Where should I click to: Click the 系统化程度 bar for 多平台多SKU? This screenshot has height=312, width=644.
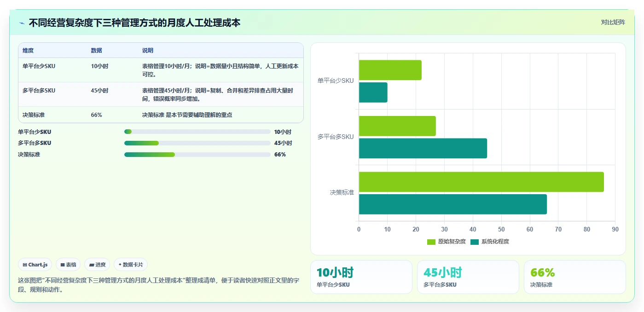click(x=423, y=148)
